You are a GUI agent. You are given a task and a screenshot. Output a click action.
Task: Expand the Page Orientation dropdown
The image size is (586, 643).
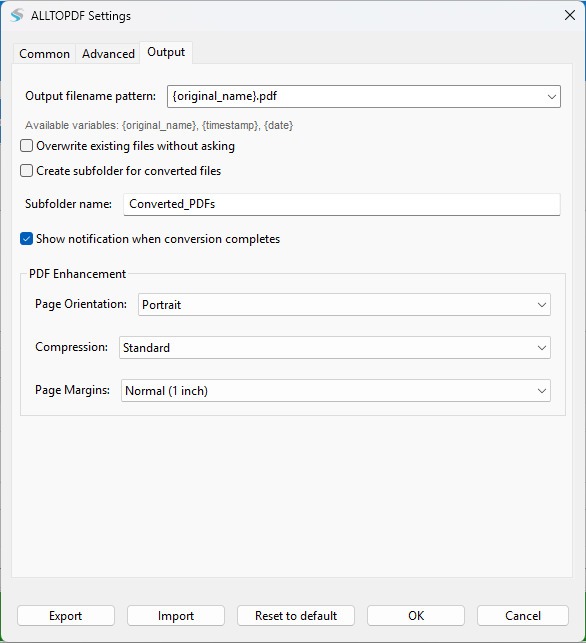(344, 305)
